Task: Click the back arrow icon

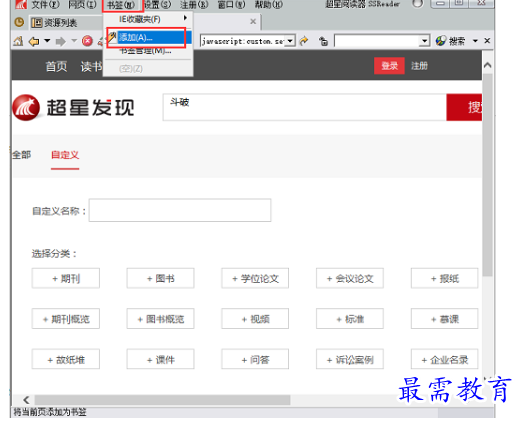Action: coord(34,41)
